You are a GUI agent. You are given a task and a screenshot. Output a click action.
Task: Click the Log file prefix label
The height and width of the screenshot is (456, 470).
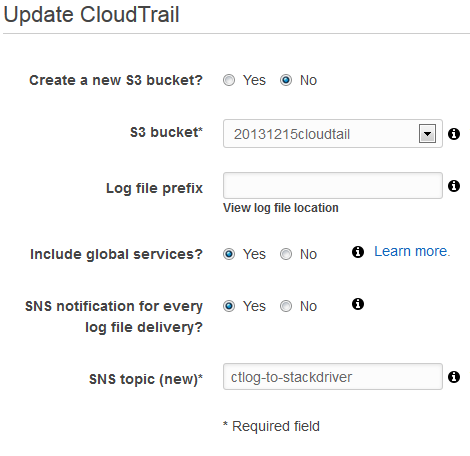click(x=154, y=188)
